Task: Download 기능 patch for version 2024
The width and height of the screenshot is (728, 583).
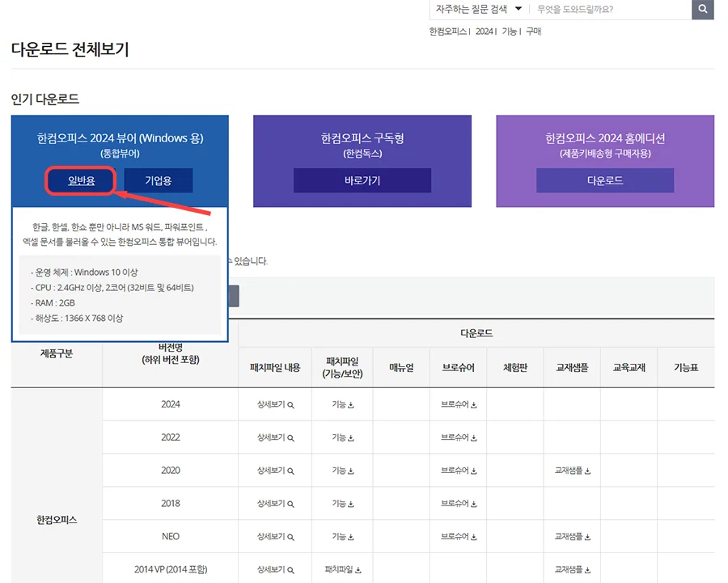Action: pyautogui.click(x=343, y=404)
